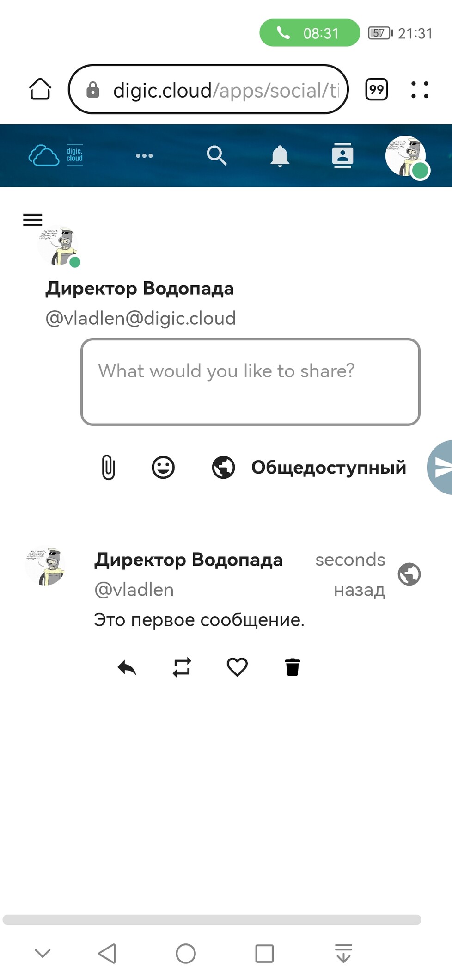Open the digic.cloud logo link
The height and width of the screenshot is (980, 452).
(x=56, y=155)
